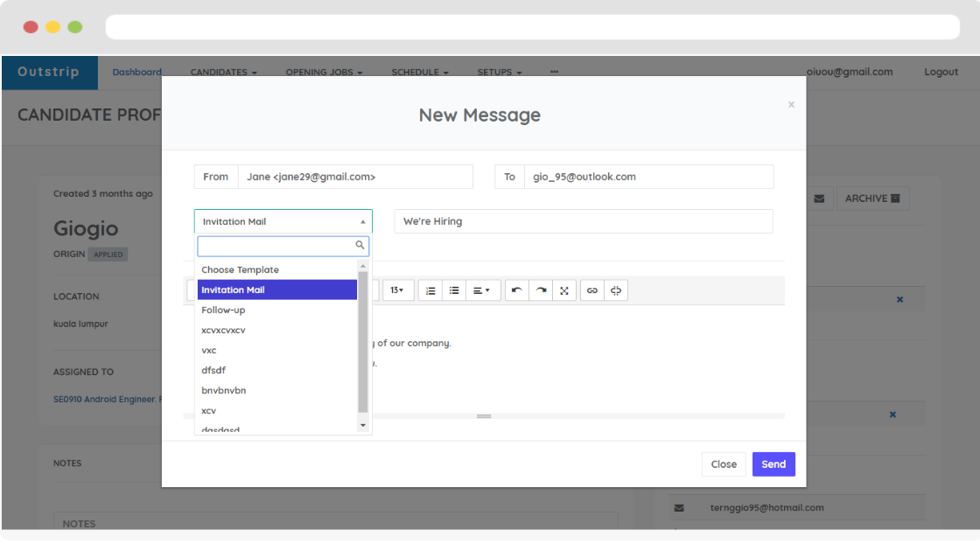Click the To field gio_95@outlook.com

[648, 177]
